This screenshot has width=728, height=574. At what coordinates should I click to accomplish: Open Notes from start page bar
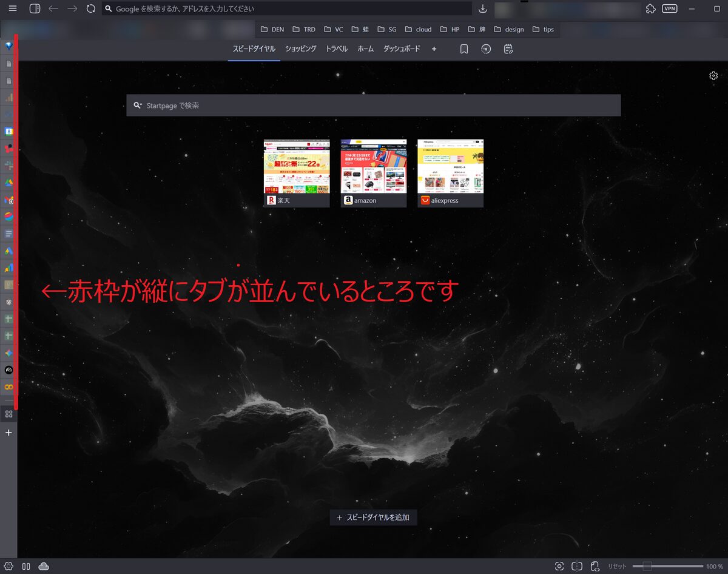(x=508, y=49)
